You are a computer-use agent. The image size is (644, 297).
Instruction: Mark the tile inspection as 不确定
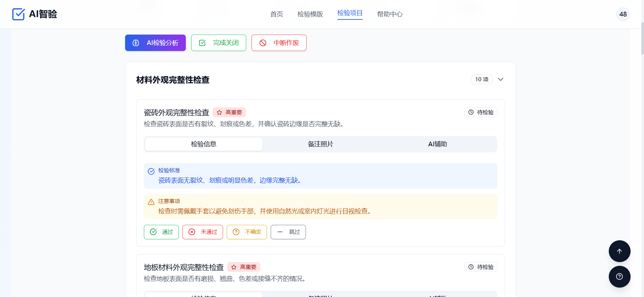[247, 232]
